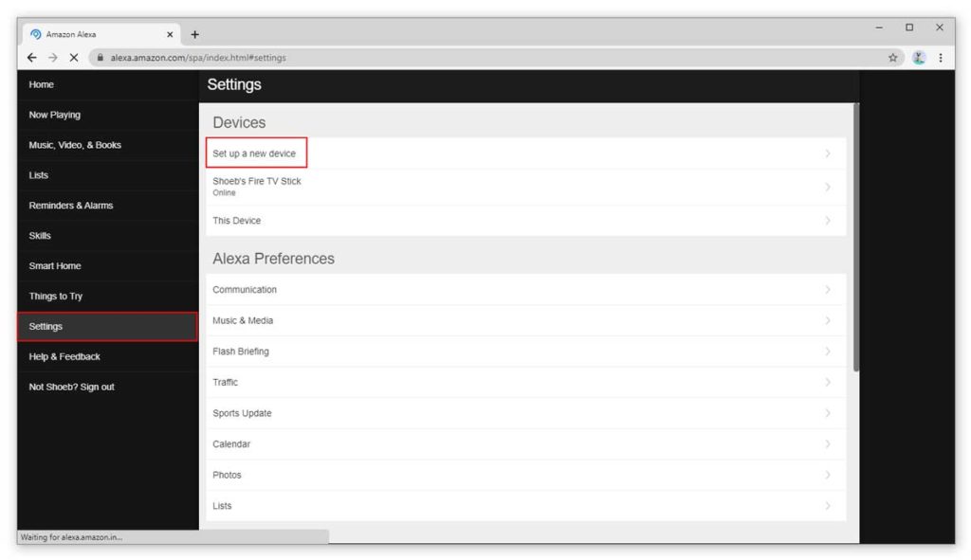
Task: Open the Chrome profile avatar
Action: (x=919, y=58)
